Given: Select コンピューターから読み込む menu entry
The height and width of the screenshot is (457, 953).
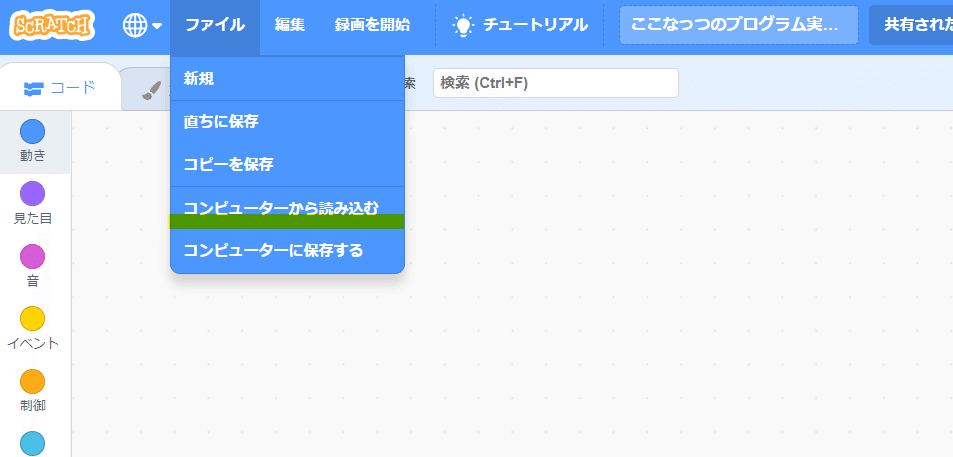Looking at the screenshot, I should tap(287, 208).
